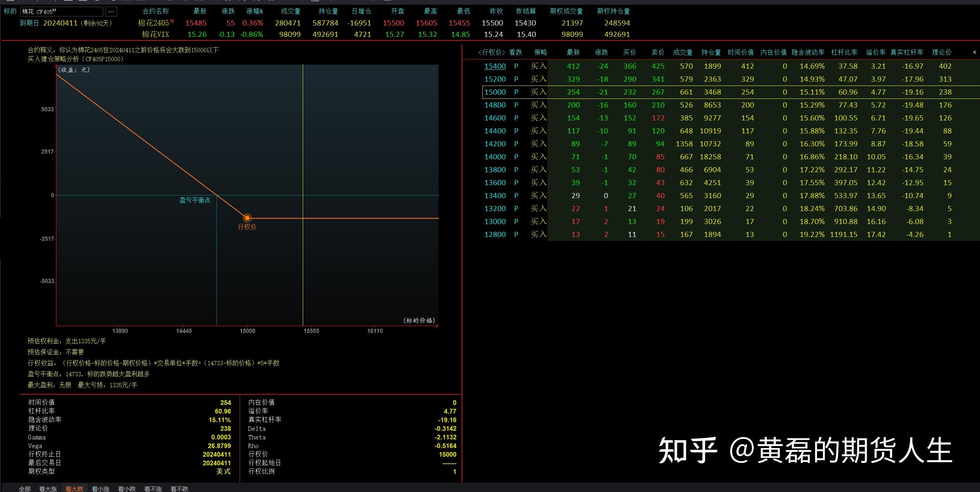Sort options by 杠杆比率 header
Screen dimensions: 980x492
point(844,52)
